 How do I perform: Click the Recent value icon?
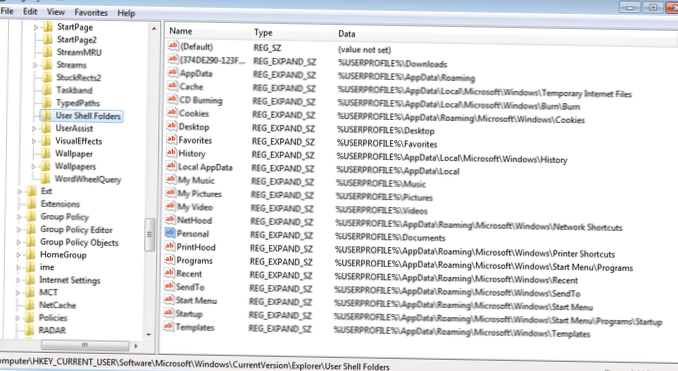click(x=169, y=273)
